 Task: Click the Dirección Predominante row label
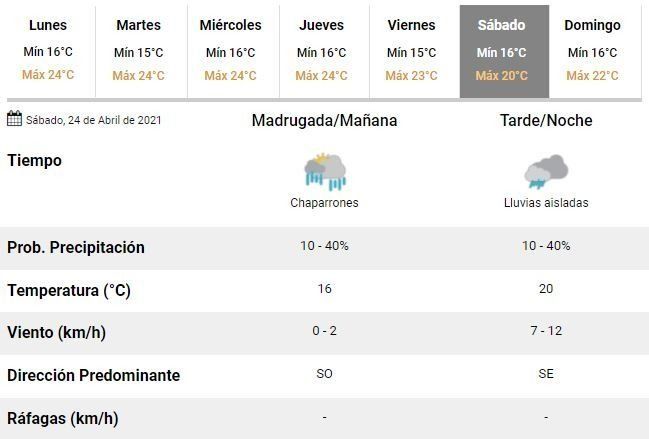tap(94, 376)
